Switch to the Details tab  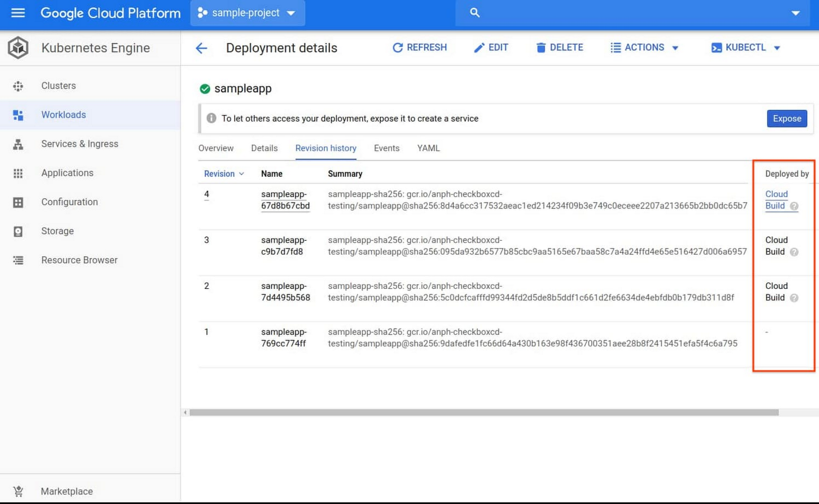click(264, 148)
